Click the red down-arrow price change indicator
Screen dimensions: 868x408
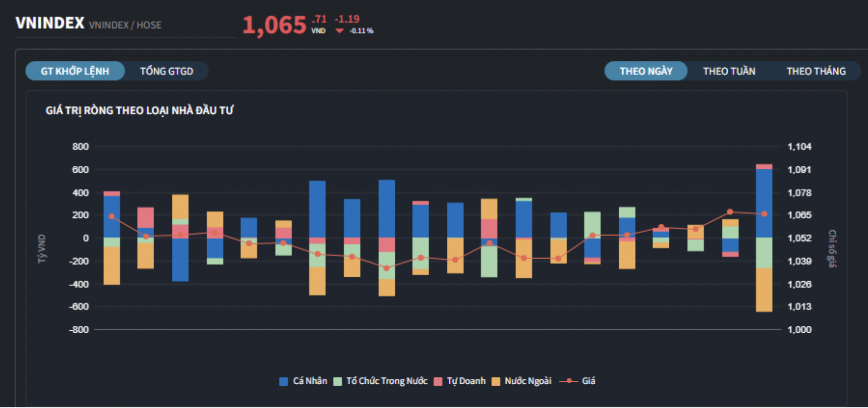click(x=339, y=31)
